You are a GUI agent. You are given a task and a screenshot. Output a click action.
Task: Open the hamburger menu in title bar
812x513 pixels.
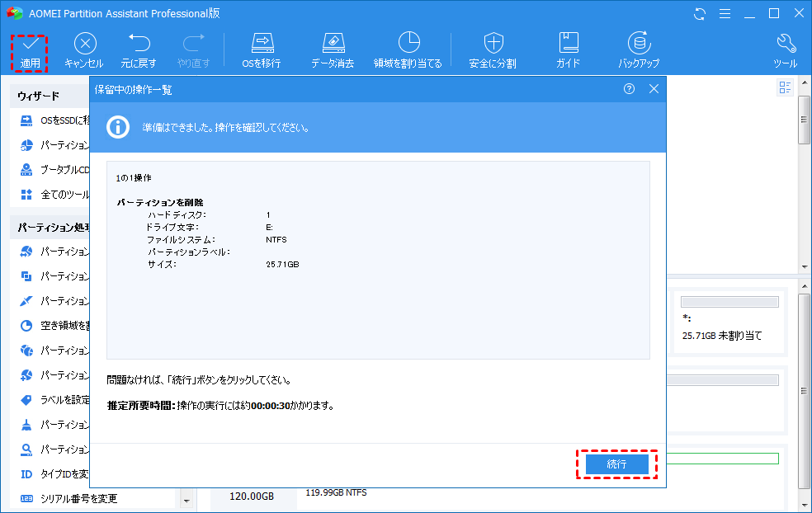pos(725,14)
